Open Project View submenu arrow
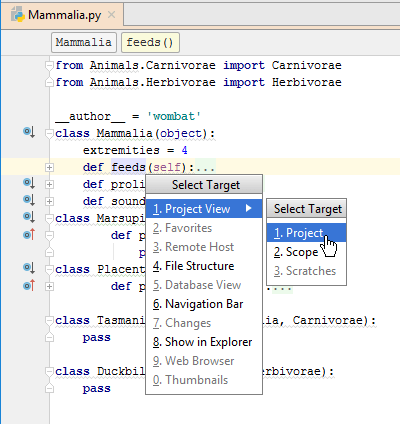The image size is (400, 424). coord(248,208)
